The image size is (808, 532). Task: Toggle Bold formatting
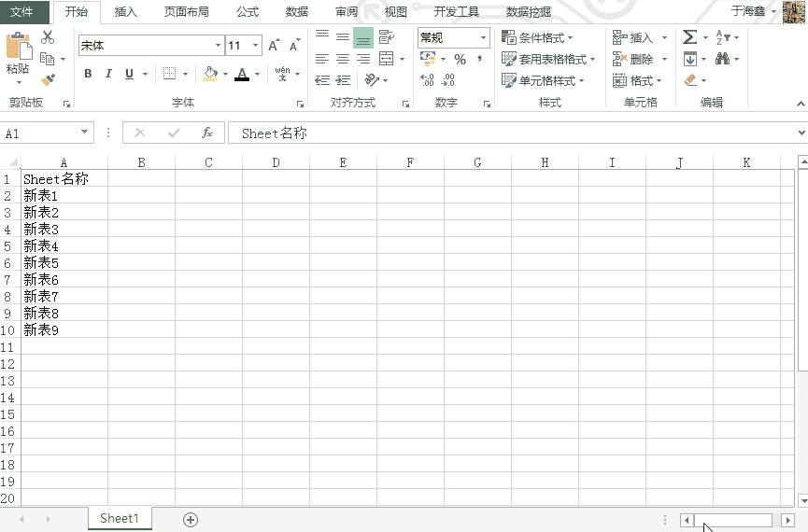pos(88,74)
